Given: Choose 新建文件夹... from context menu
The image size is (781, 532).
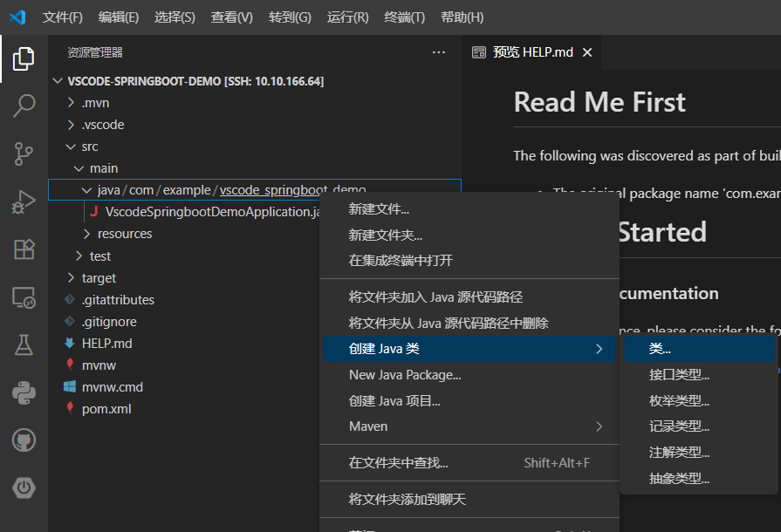Looking at the screenshot, I should (x=469, y=235).
